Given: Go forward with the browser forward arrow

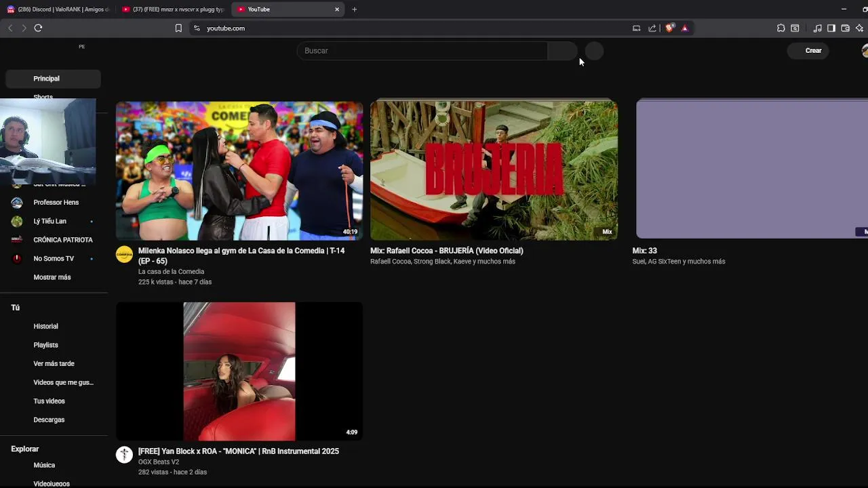Looking at the screenshot, I should 24,28.
